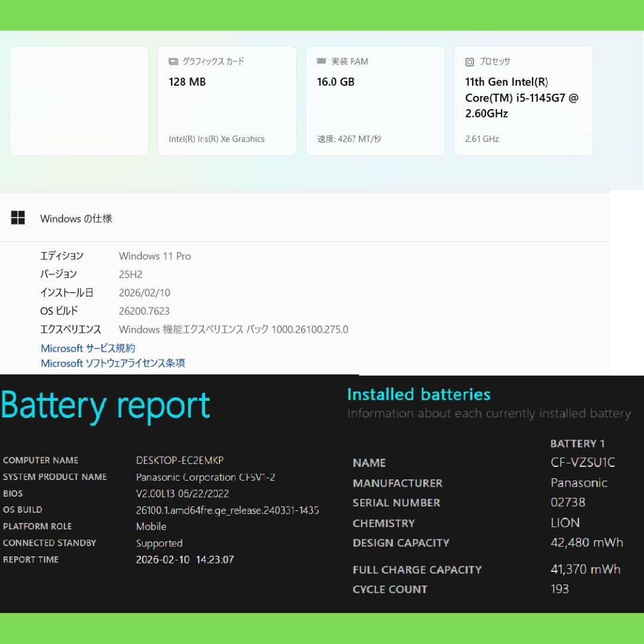Click the installed RAM icon
The width and height of the screenshot is (644, 644).
coord(321,61)
